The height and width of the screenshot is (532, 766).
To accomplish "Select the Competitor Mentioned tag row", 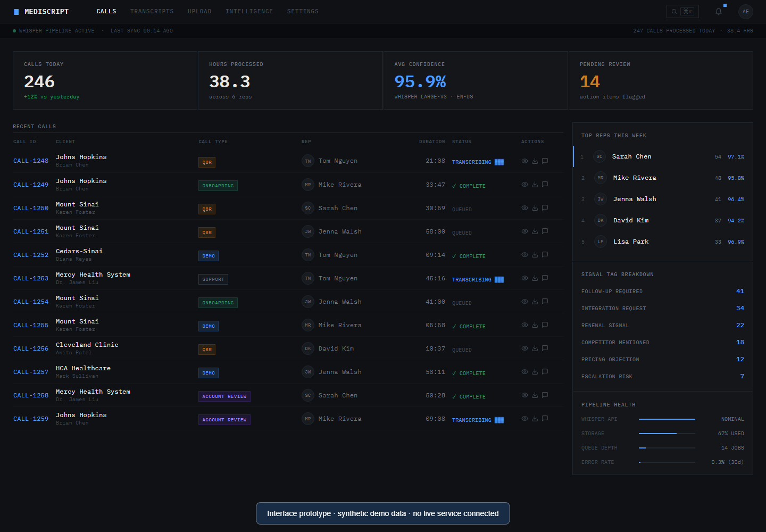I will click(663, 343).
